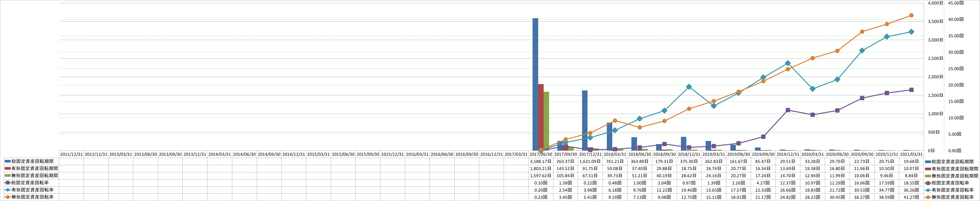Click the 総固定資産回転期間 row header in data table
980x201 pixels.
coord(32,161)
